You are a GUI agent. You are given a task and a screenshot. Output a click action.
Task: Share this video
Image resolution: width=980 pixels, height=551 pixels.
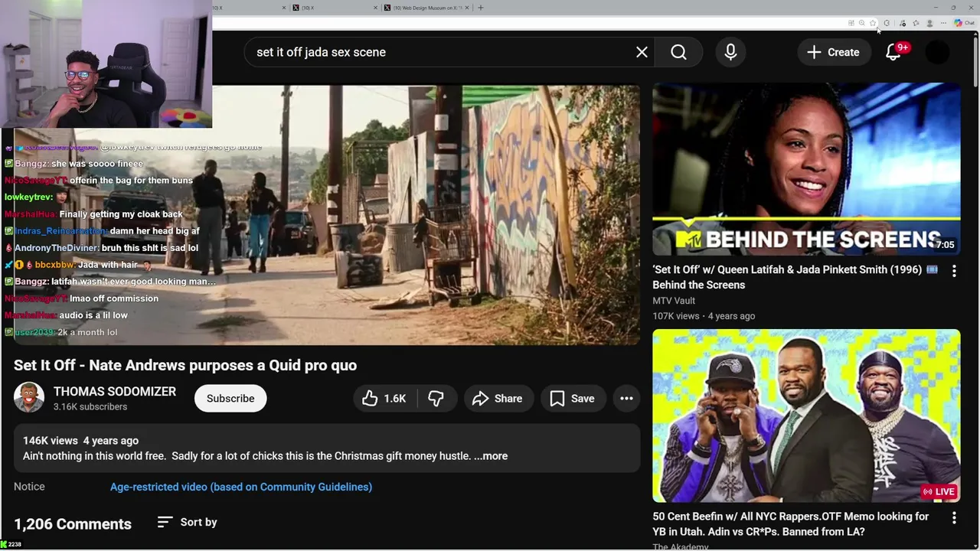(498, 398)
